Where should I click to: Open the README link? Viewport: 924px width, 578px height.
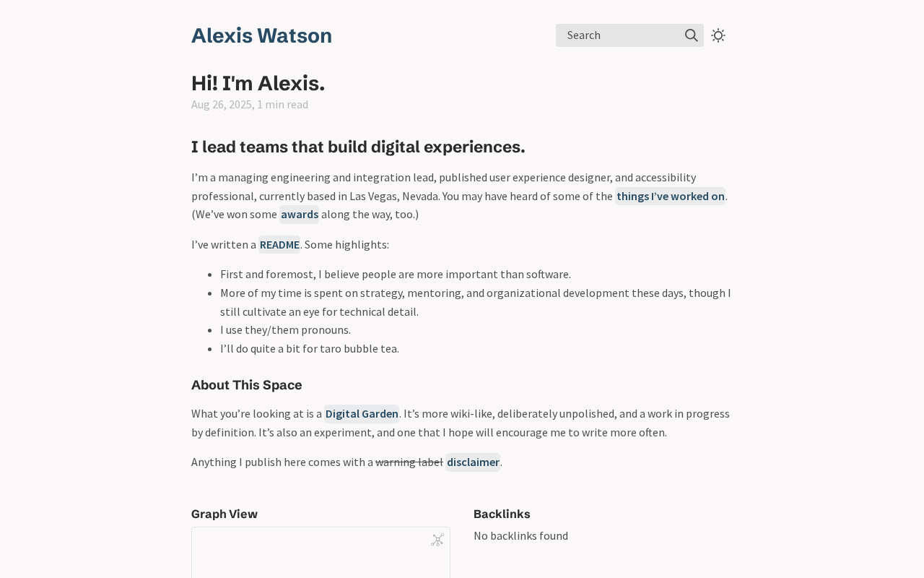click(279, 245)
